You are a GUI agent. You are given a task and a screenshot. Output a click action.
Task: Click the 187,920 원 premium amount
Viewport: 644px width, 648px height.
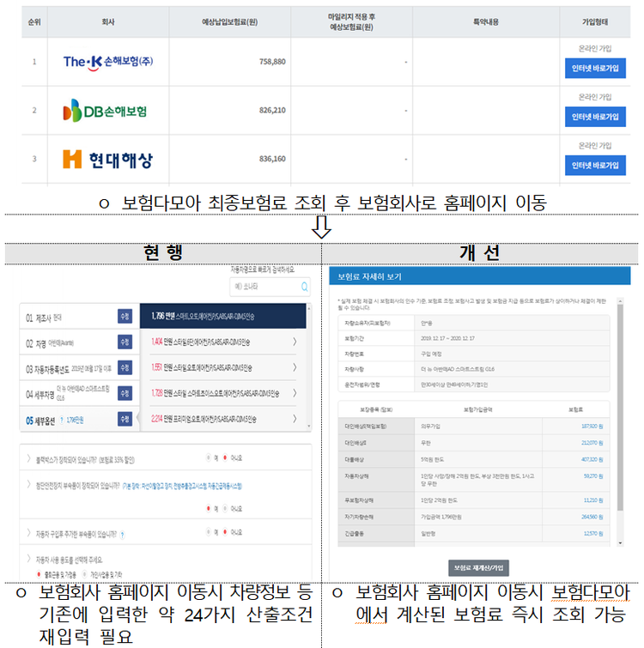(592, 426)
